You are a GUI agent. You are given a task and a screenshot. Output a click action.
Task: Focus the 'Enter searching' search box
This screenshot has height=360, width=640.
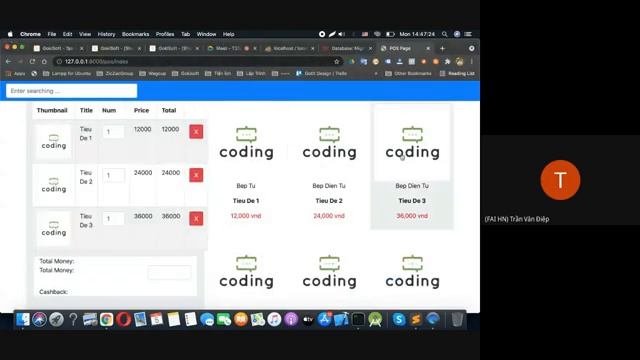coord(71,91)
